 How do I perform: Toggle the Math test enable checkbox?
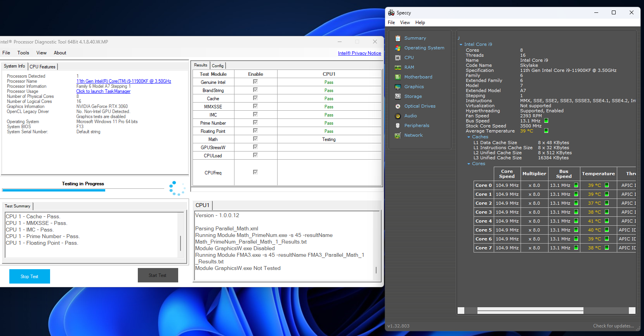click(x=255, y=139)
